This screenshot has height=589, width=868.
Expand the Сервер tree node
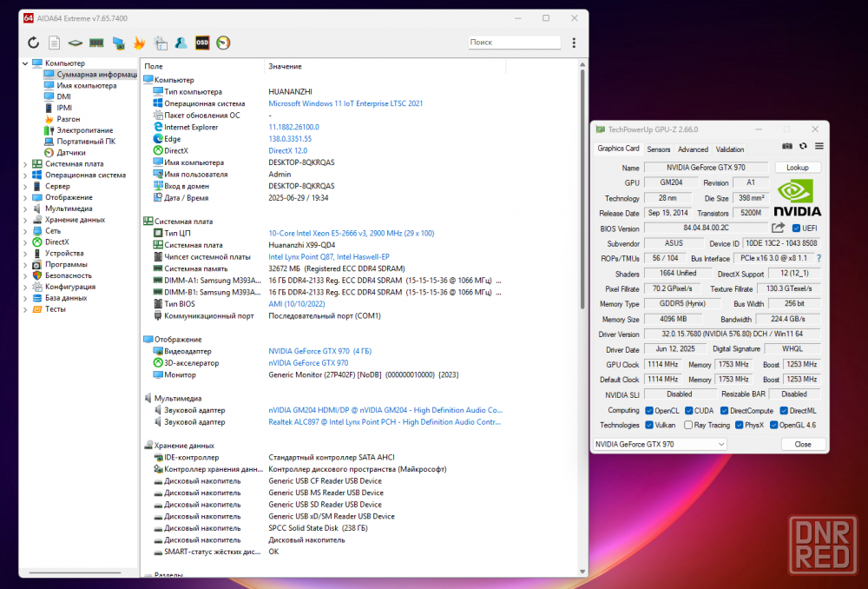25,187
